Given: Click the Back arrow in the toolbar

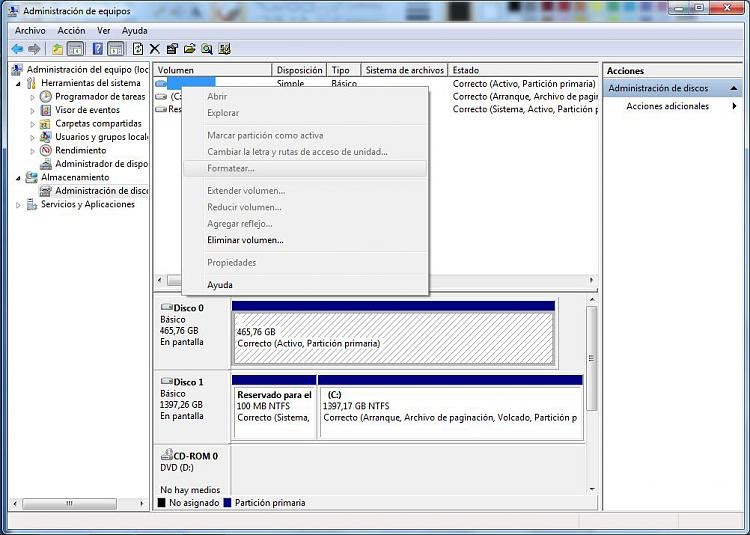Looking at the screenshot, I should 17,49.
